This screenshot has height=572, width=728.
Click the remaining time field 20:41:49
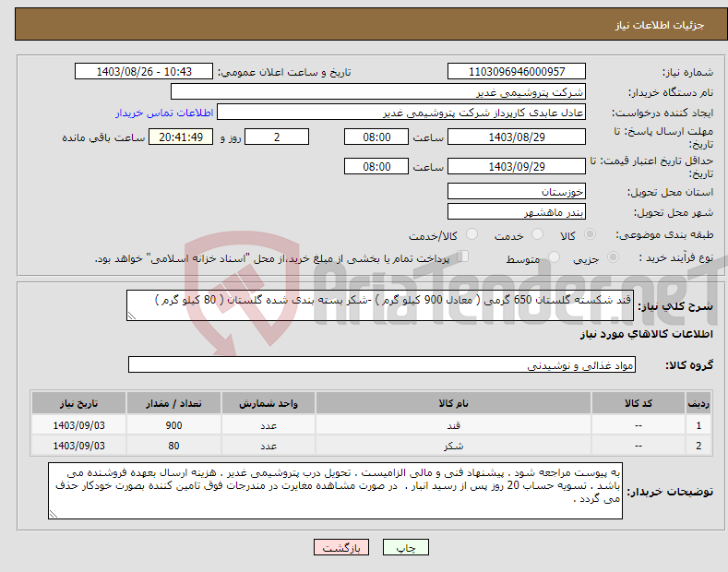tap(181, 137)
